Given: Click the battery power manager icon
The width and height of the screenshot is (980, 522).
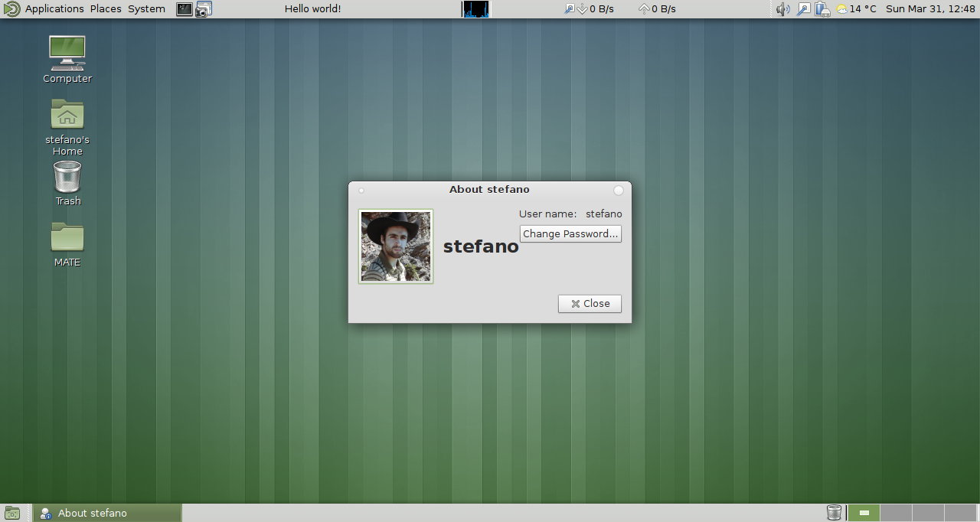Looking at the screenshot, I should 822,9.
